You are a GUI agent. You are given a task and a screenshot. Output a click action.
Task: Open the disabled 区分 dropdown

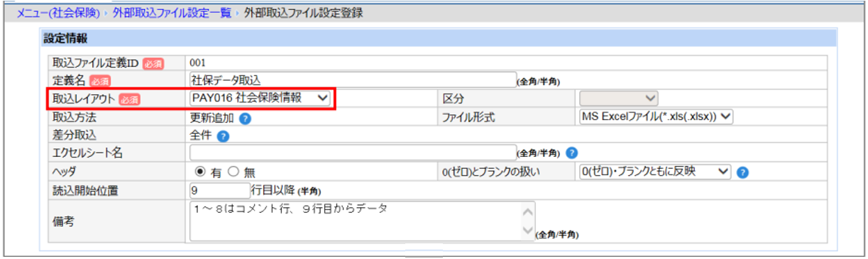[619, 98]
